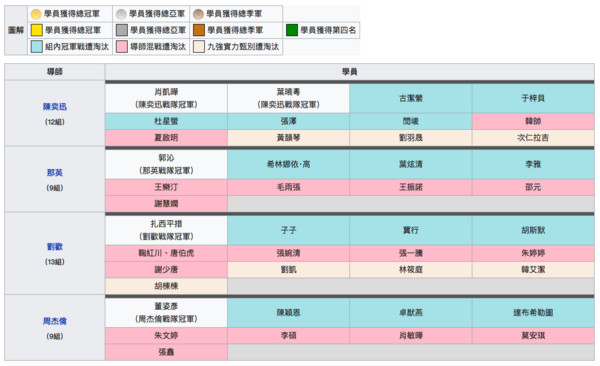The height and width of the screenshot is (366, 600).
Task: Open the 陳奕迅 mentor link
Action: pos(55,106)
